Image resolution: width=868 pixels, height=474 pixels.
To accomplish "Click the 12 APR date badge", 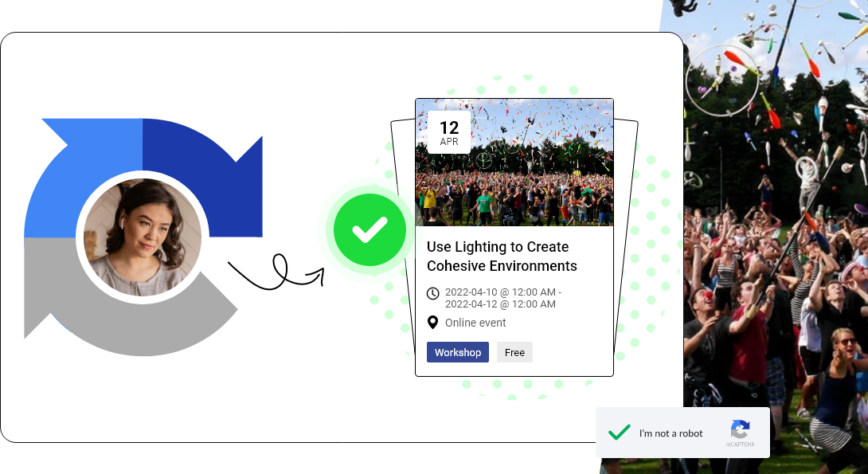I will [x=449, y=132].
